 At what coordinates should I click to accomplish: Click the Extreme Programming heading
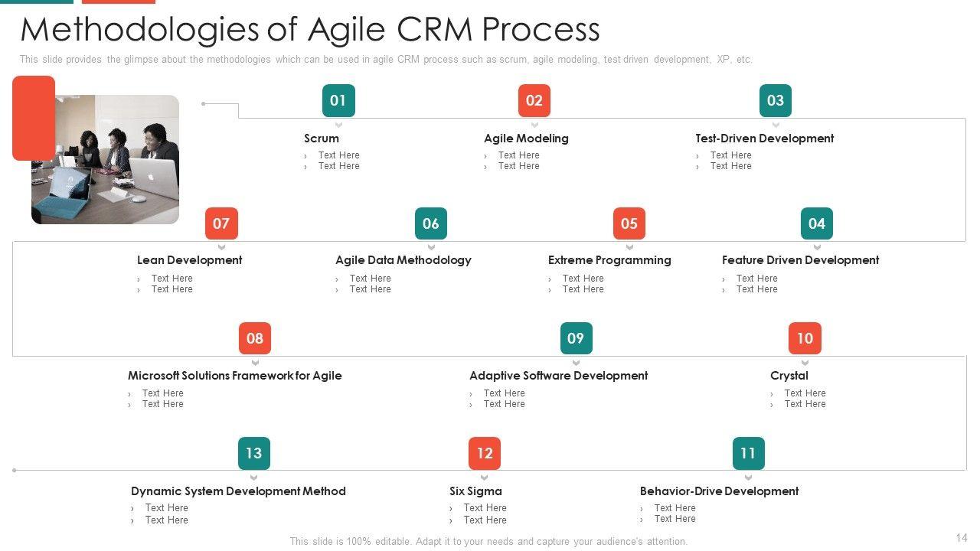pyautogui.click(x=609, y=260)
